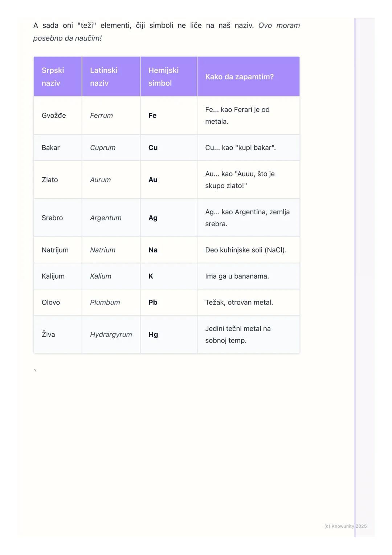Click the bold "Pb" symbol cell
This screenshot has height=555, width=392.
pyautogui.click(x=153, y=302)
